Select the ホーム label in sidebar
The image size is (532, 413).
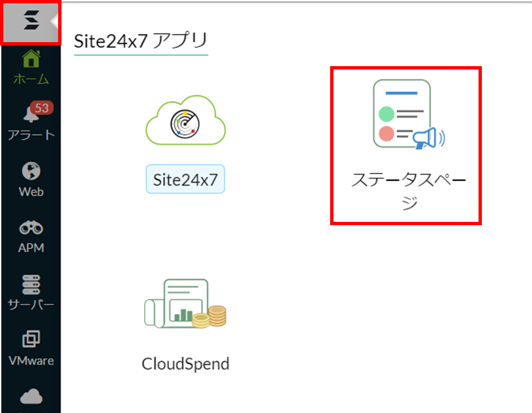(x=31, y=80)
